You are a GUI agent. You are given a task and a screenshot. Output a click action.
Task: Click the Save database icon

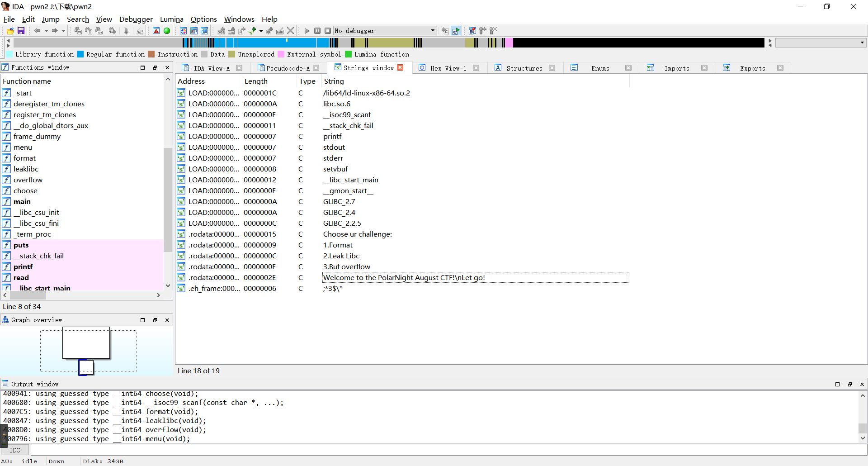click(21, 31)
